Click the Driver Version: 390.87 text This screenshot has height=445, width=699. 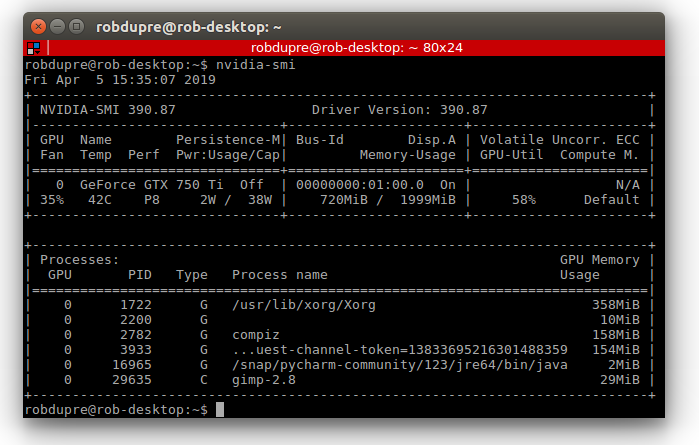pyautogui.click(x=399, y=110)
